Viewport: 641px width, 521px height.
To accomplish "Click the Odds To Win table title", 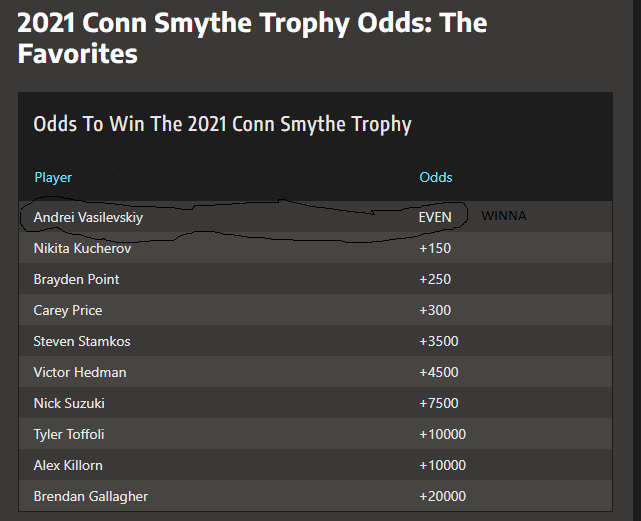I will [222, 124].
